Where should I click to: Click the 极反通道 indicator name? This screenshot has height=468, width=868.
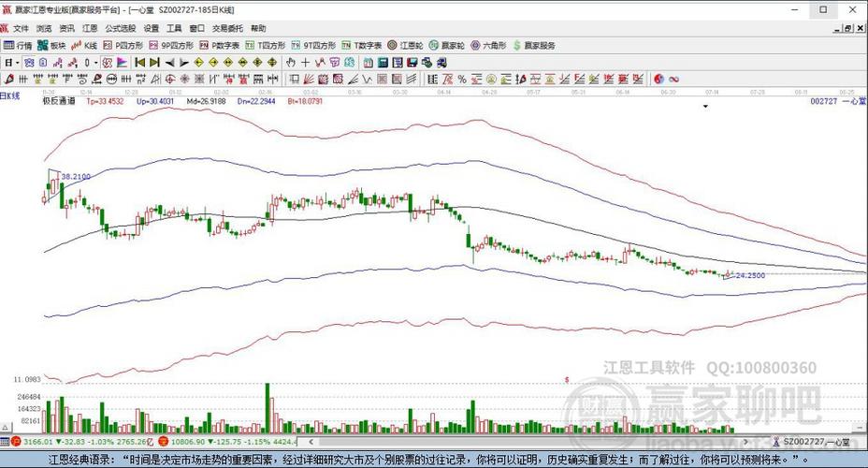pos(59,101)
